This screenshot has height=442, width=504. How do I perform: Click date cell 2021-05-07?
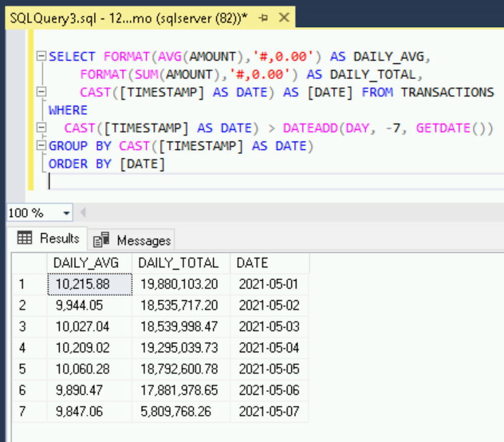tap(269, 411)
